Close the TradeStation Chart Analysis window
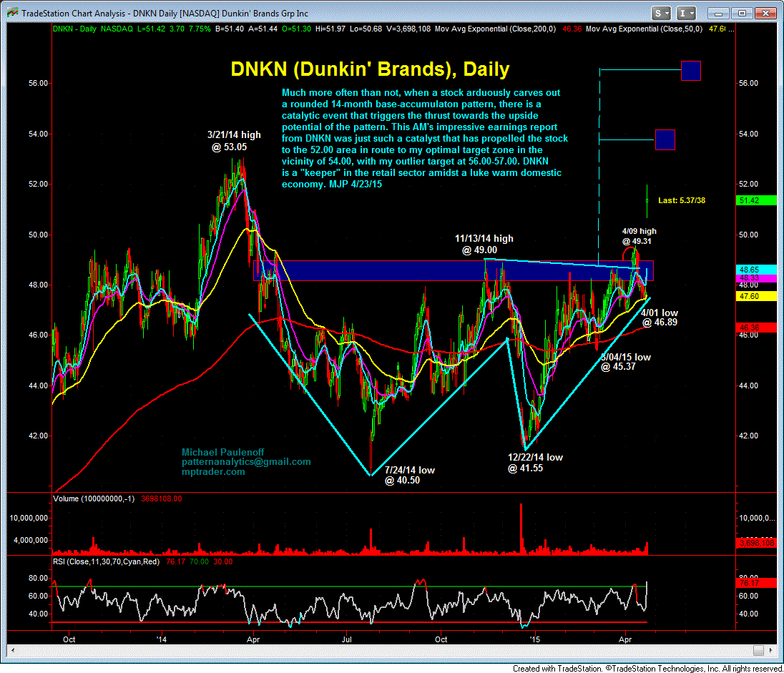This screenshot has height=673, width=784. [765, 14]
